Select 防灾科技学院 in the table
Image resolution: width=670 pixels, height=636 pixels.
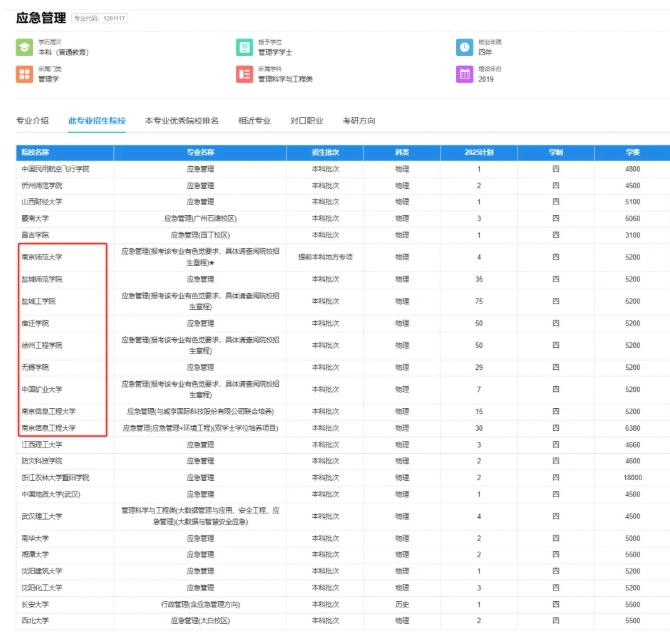click(x=42, y=461)
